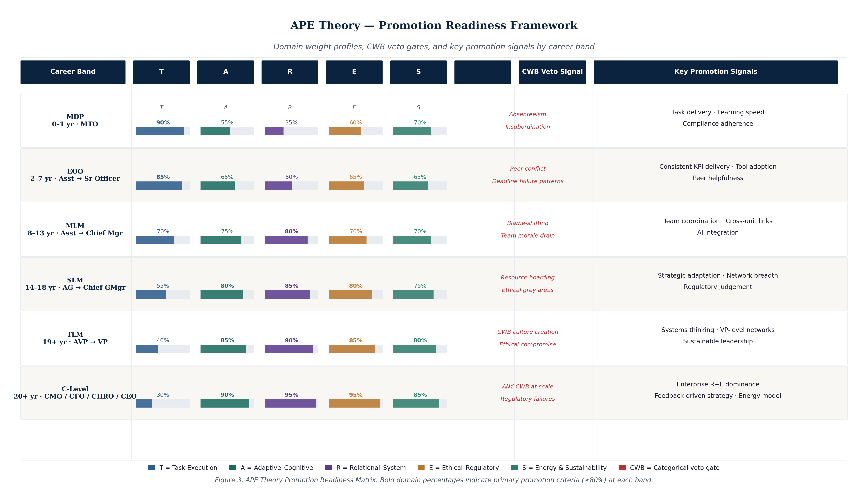
Task: Click the blue Task Execution legend swatch
Action: 151,468
